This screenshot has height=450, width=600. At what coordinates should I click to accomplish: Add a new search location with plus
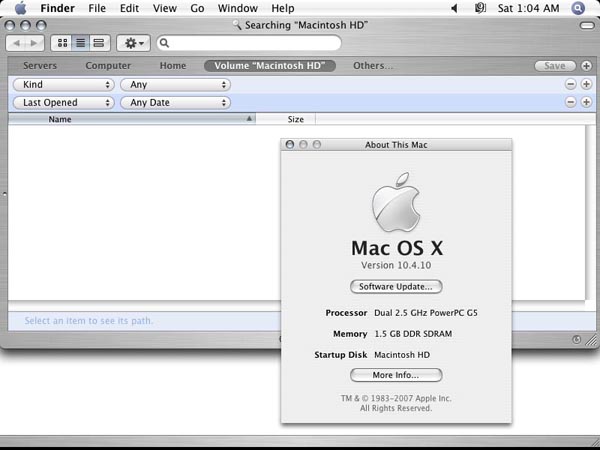586,66
